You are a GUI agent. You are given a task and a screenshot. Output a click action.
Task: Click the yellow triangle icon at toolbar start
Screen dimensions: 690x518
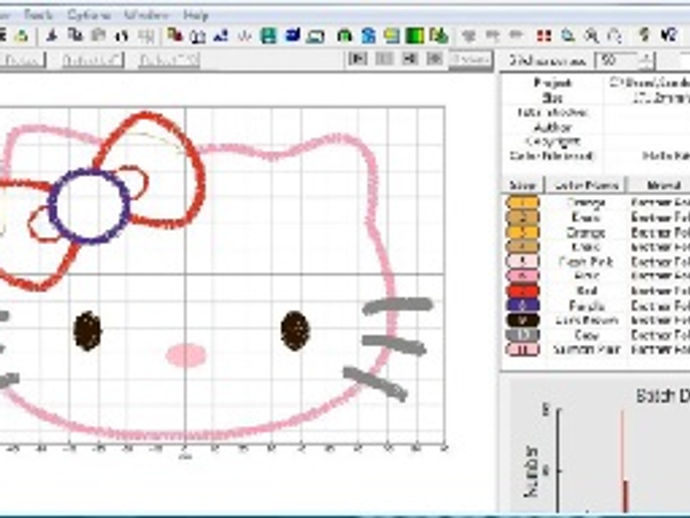pyautogui.click(x=21, y=36)
